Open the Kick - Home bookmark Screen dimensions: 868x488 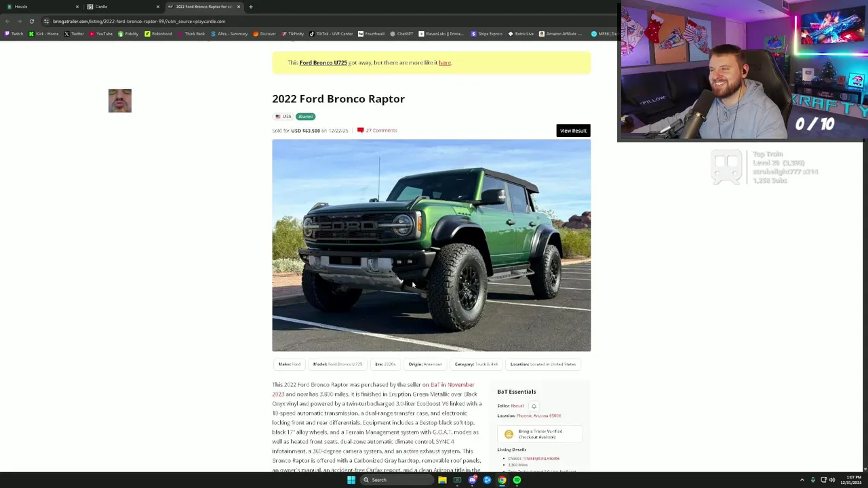coord(44,34)
